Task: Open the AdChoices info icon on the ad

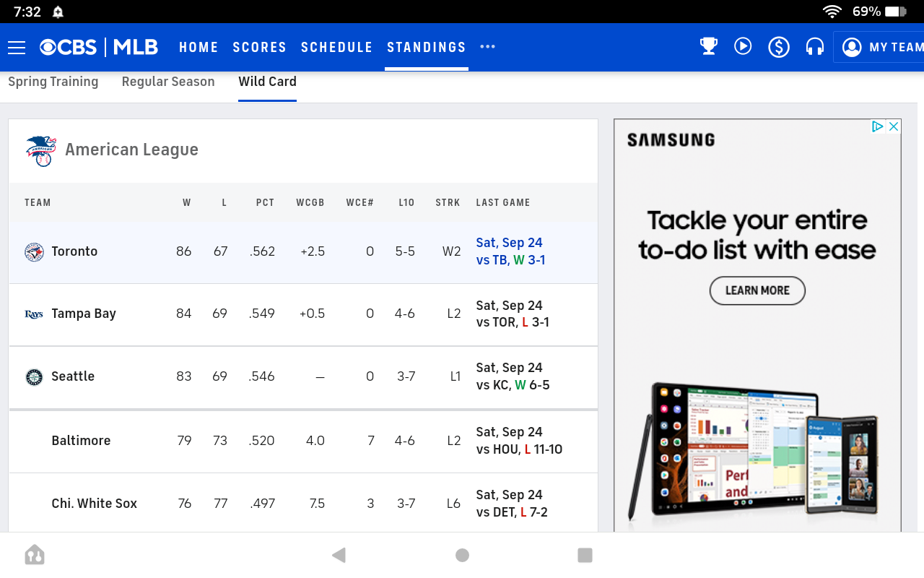Action: 876,126
